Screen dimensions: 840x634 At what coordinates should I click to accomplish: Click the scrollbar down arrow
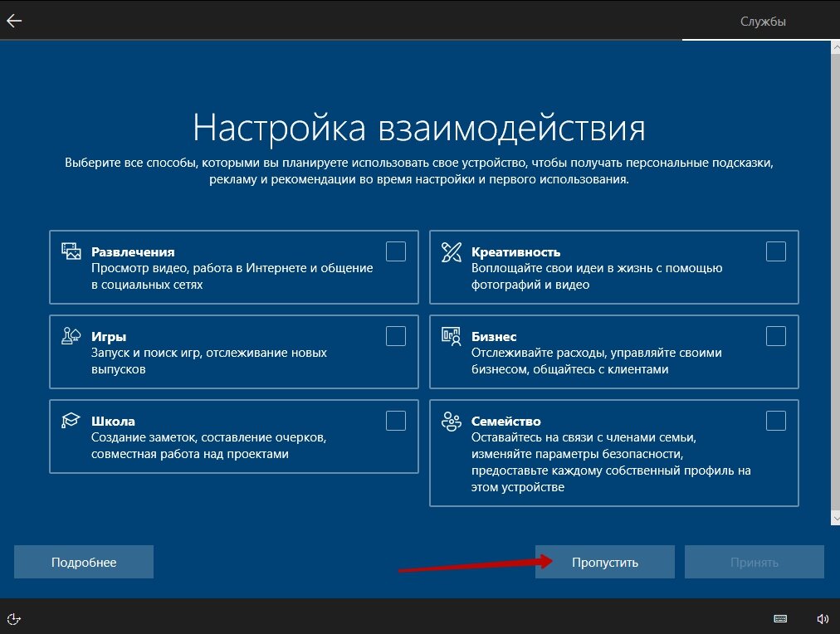click(x=834, y=516)
